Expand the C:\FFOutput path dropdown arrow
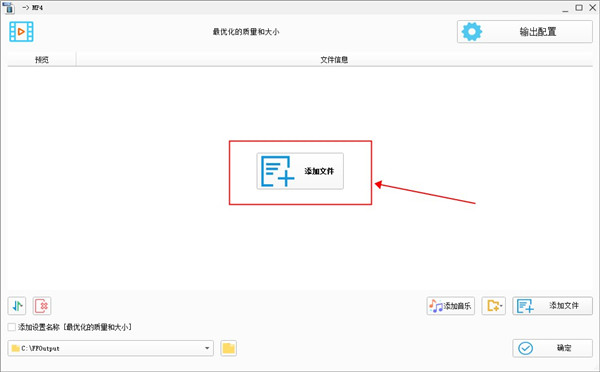This screenshot has width=600, height=372. 207,348
